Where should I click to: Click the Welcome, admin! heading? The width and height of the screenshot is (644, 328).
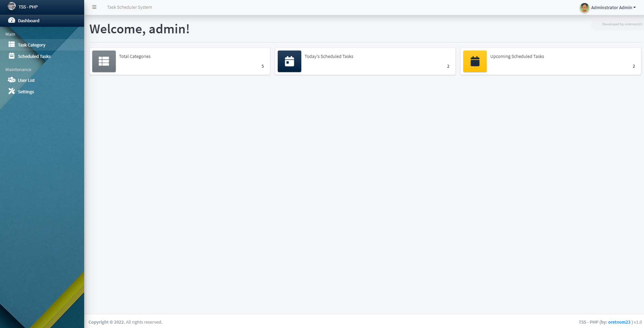(x=139, y=29)
